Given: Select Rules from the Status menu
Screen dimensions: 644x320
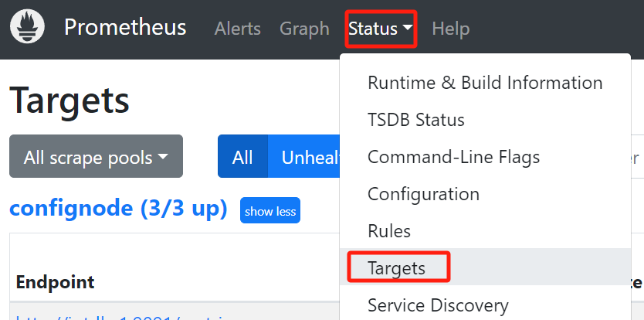Looking at the screenshot, I should coord(389,231).
